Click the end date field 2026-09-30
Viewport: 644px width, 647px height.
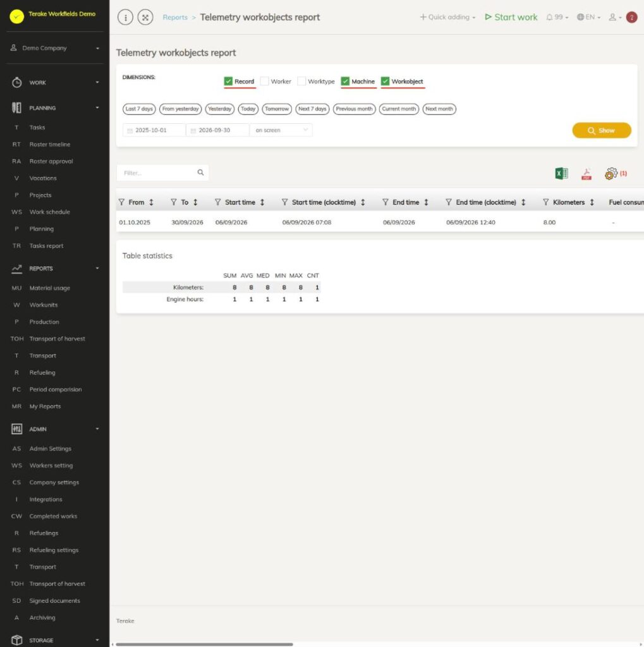pos(217,130)
